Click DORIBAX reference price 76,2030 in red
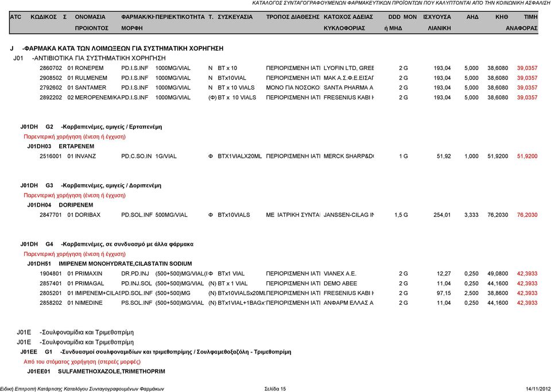Screen dimensions: 551x392 coord(527,215)
